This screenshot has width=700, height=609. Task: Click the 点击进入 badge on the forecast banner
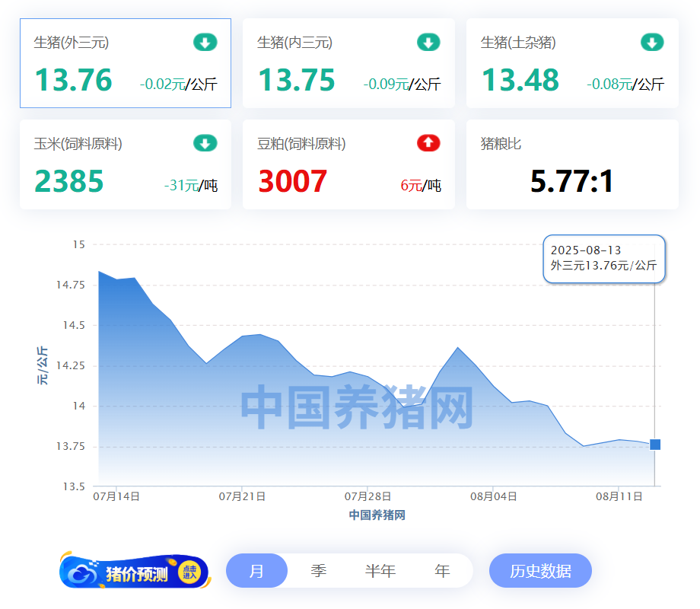pos(189,572)
